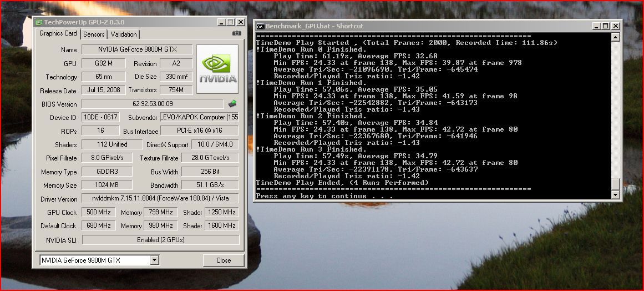Click the Pixel Fillrate field 8.0 GPixel/s
This screenshot has width=644, height=291.
click(107, 158)
